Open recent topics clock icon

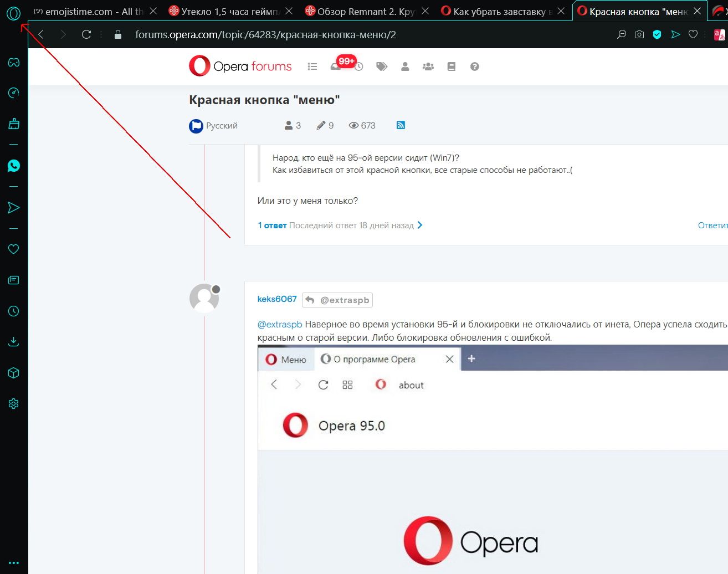point(359,67)
